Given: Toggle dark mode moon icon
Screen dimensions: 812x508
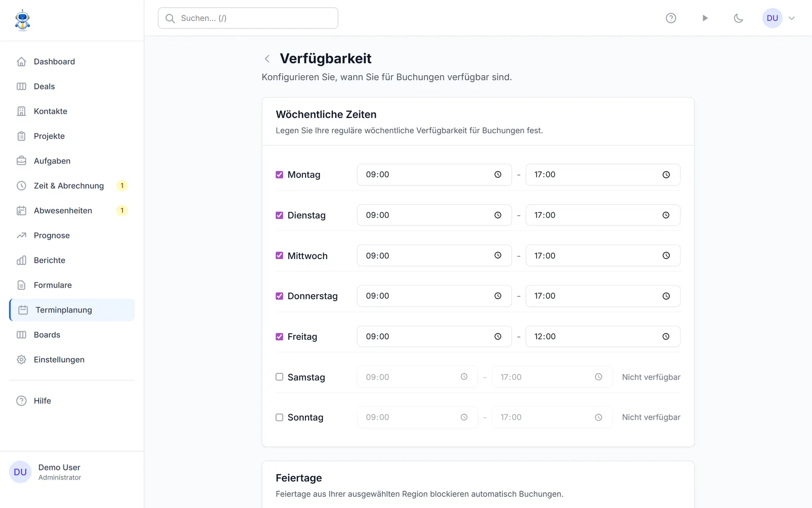Looking at the screenshot, I should (x=738, y=18).
